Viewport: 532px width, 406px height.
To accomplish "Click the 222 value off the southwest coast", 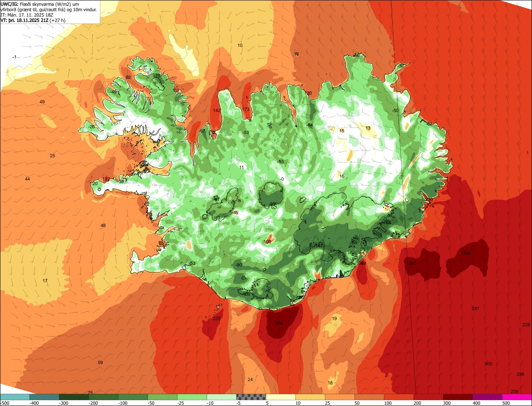I will [217, 318].
